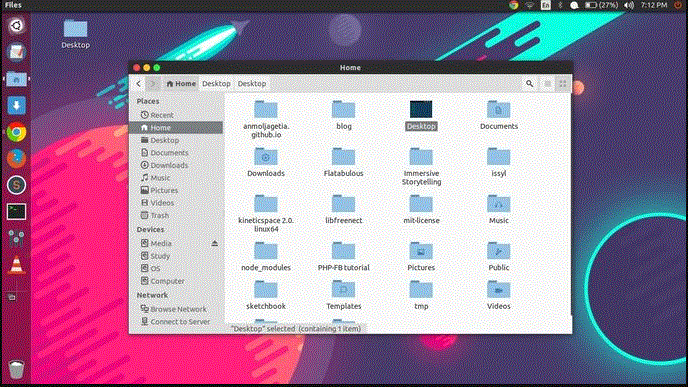688x387 pixels.
Task: Open the volume indicator in the top panel
Action: [x=629, y=5]
